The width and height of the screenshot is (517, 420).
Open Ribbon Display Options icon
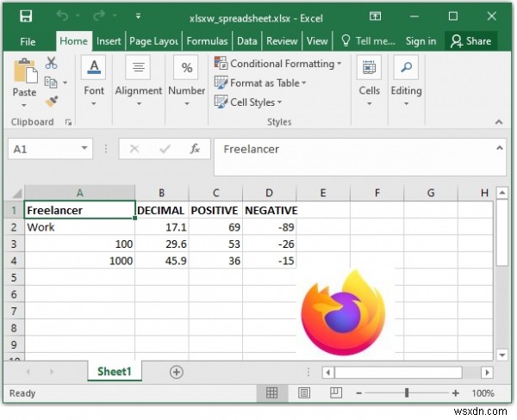tap(375, 15)
